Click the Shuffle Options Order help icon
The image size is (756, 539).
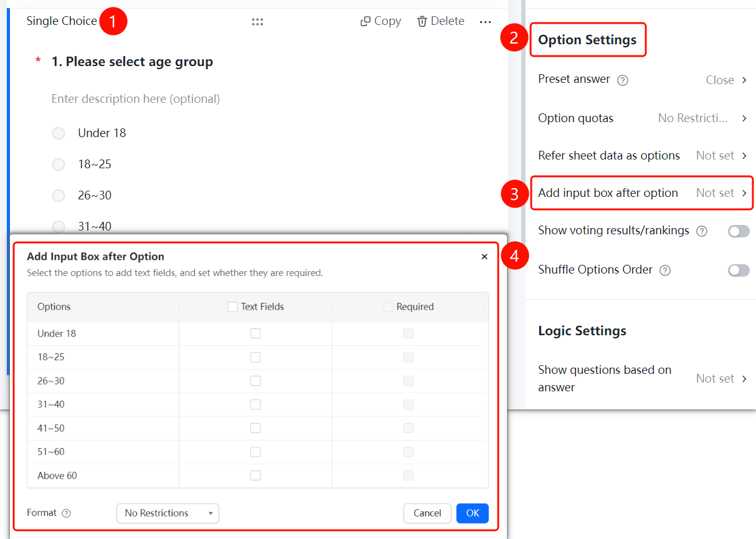pyautogui.click(x=665, y=270)
